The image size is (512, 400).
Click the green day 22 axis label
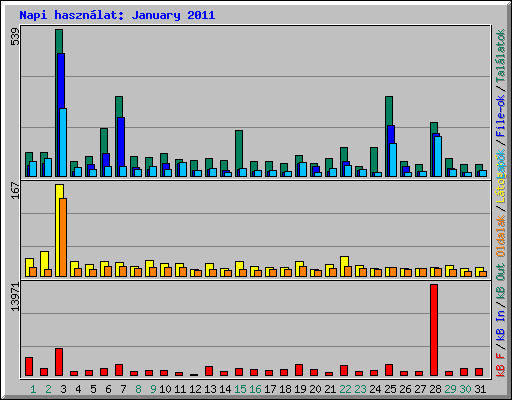pos(345,389)
